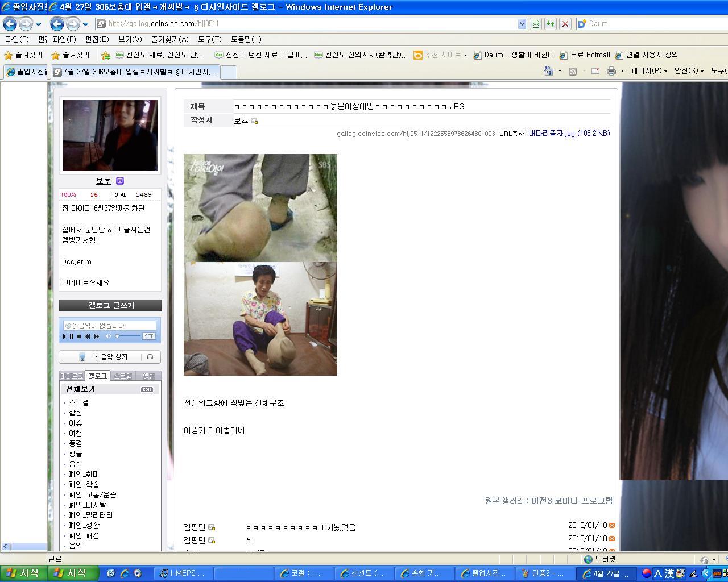Click the media player icon in quick launch

137,573
